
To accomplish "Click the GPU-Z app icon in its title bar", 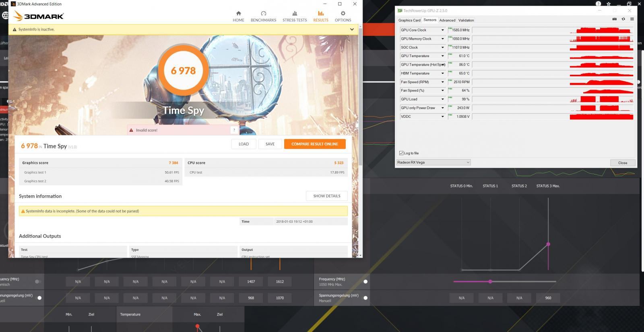I will coord(400,10).
